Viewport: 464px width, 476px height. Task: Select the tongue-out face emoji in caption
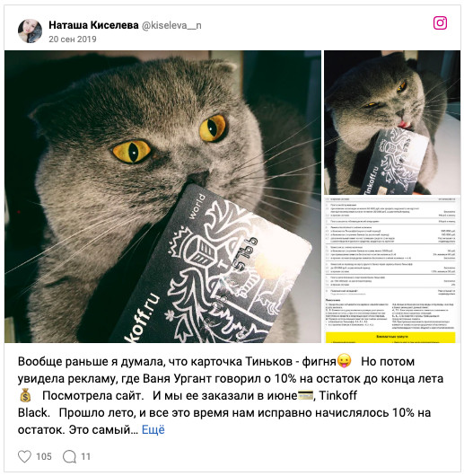click(344, 361)
